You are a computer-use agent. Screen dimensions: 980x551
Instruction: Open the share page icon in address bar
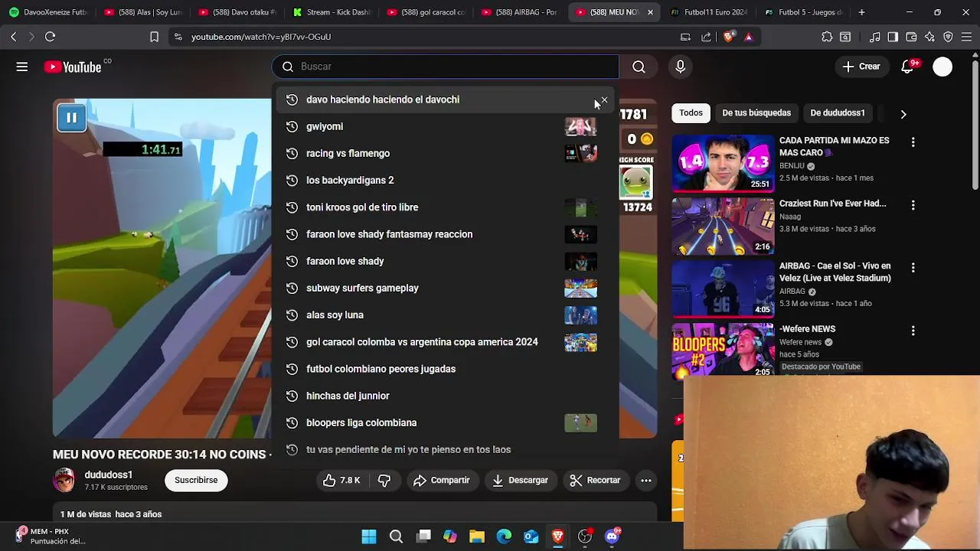coord(706,37)
